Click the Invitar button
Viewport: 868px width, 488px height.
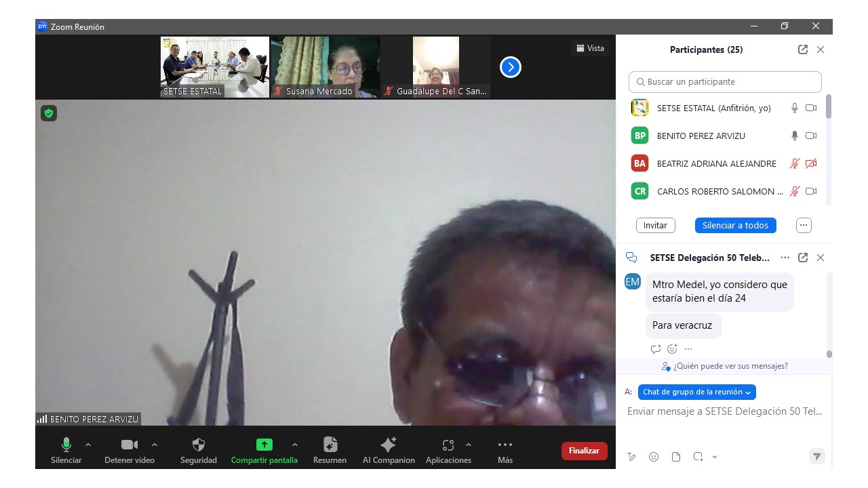coord(655,225)
